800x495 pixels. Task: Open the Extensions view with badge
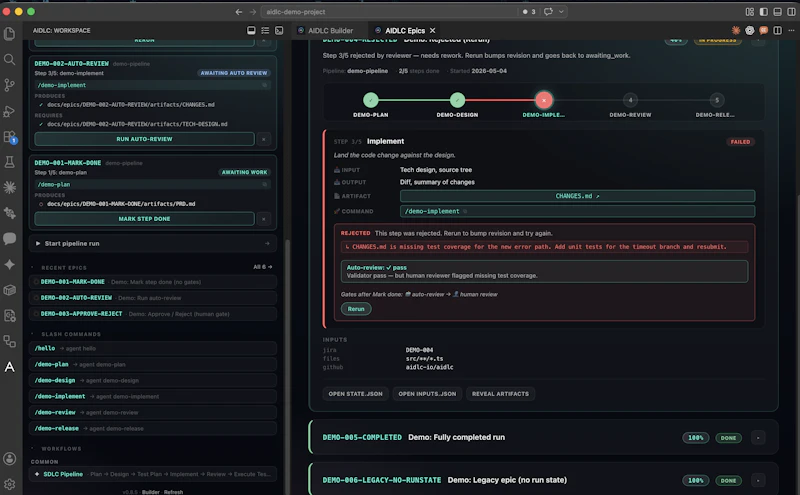[10, 137]
